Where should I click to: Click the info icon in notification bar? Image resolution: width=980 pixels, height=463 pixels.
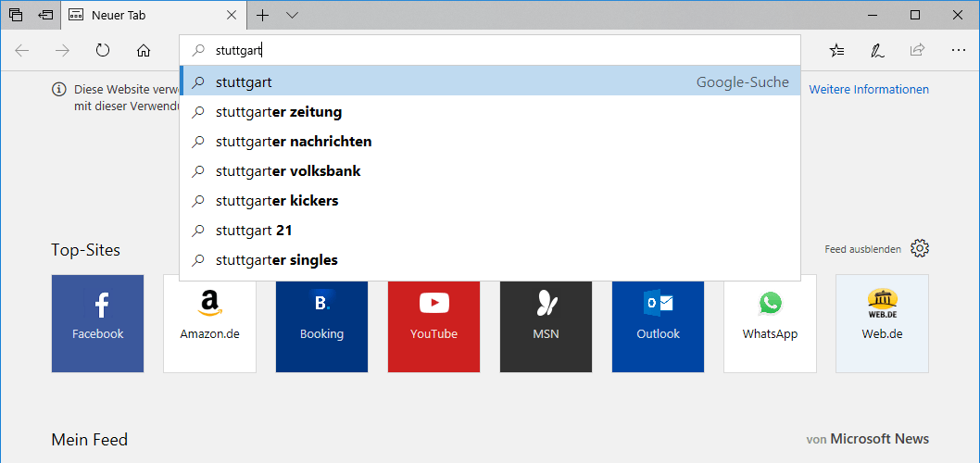(x=58, y=89)
